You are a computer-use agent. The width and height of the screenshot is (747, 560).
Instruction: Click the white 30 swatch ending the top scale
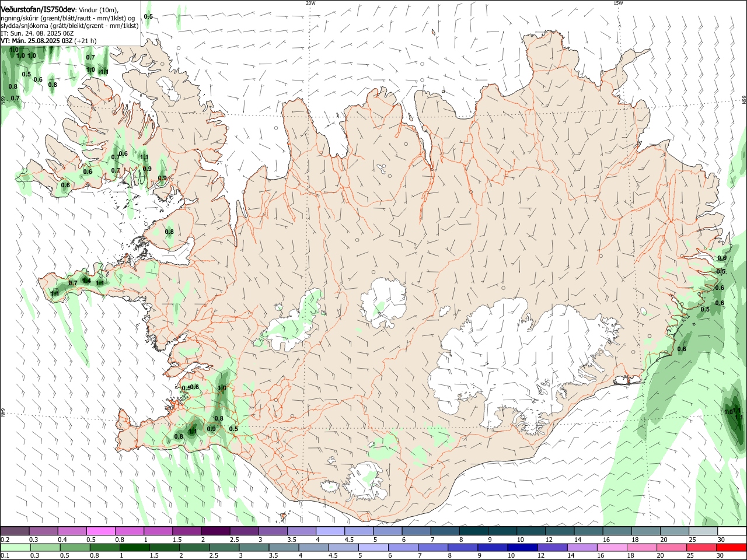[732, 531]
